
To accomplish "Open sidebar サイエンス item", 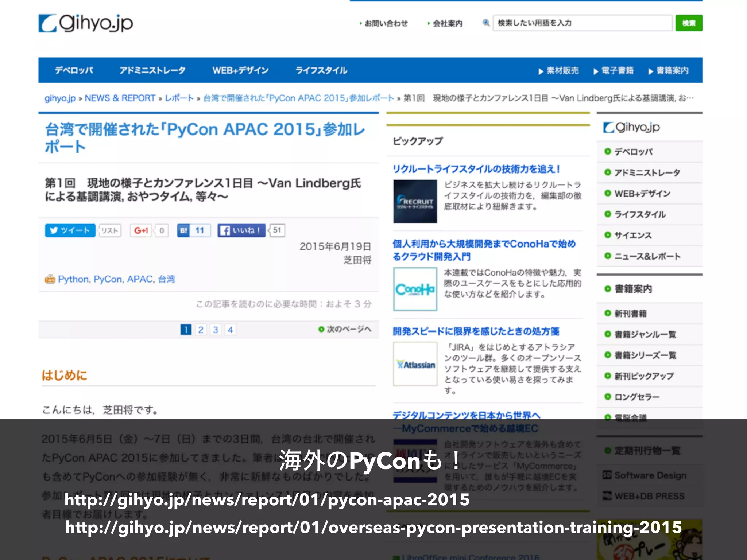I will pos(633,235).
